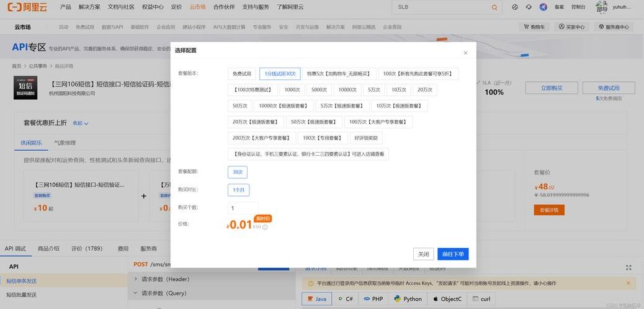Click the fullscreen expand icon in code panel
Image resolution: width=644 pixels, height=309 pixels.
click(x=628, y=267)
